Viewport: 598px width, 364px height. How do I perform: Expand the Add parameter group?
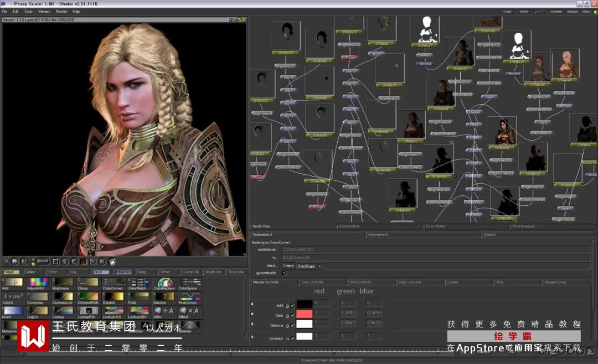pos(252,304)
